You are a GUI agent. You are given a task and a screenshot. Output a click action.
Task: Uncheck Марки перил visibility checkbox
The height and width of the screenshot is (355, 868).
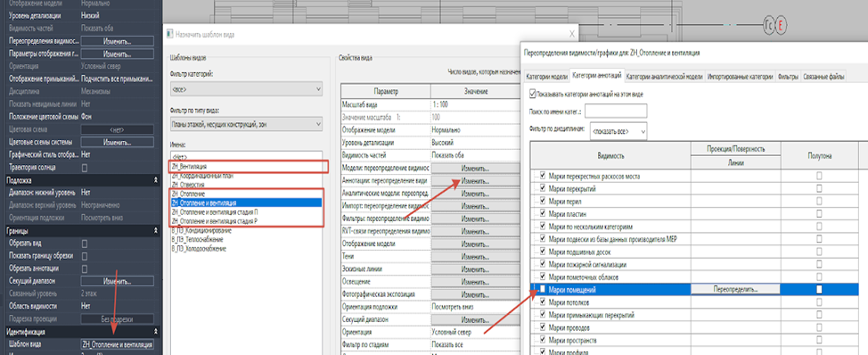pyautogui.click(x=544, y=202)
